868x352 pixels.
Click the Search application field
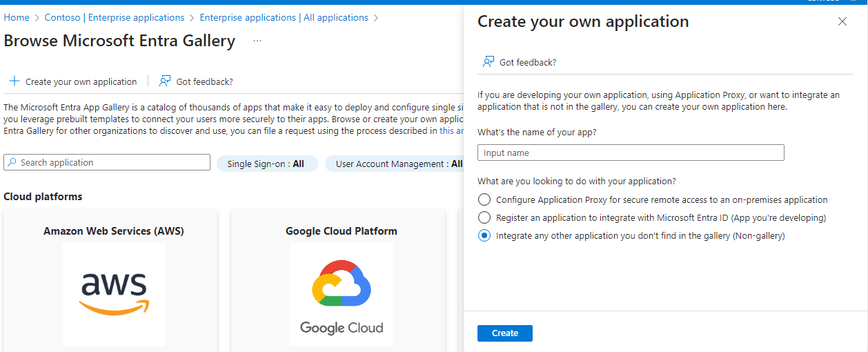pyautogui.click(x=107, y=162)
